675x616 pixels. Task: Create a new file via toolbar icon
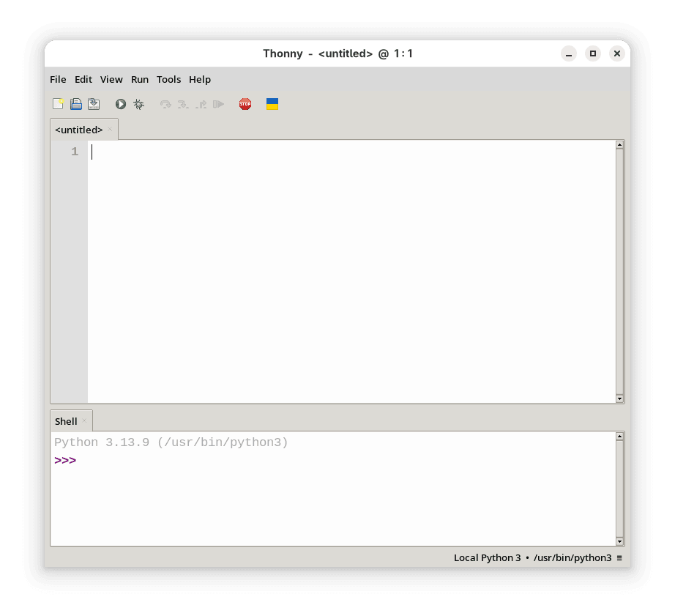tap(58, 104)
